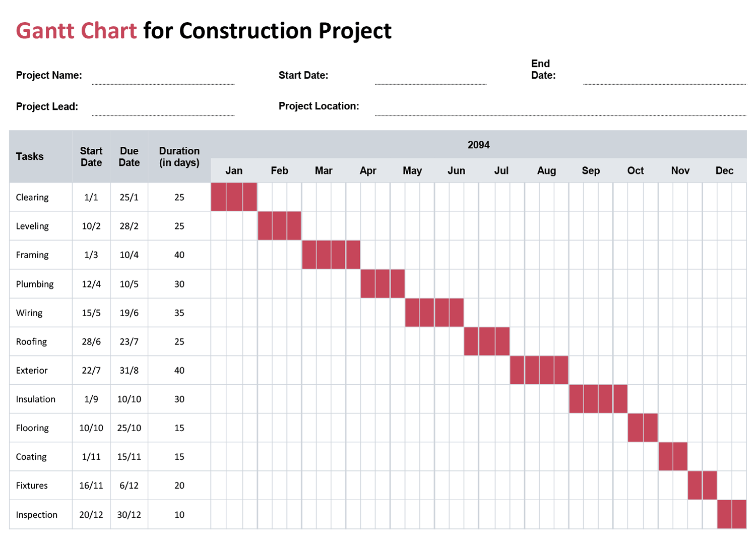Select the Inspection bar in December
Screen dimensions: 756x535
coord(732,514)
